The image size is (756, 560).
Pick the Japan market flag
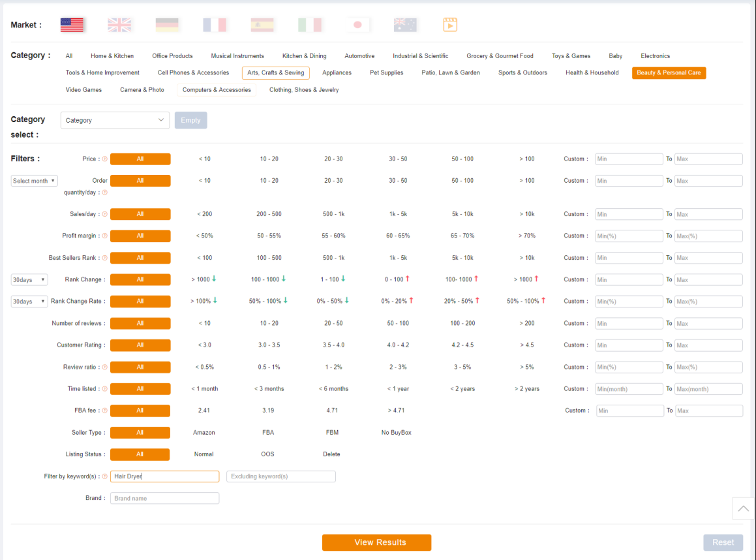point(357,25)
